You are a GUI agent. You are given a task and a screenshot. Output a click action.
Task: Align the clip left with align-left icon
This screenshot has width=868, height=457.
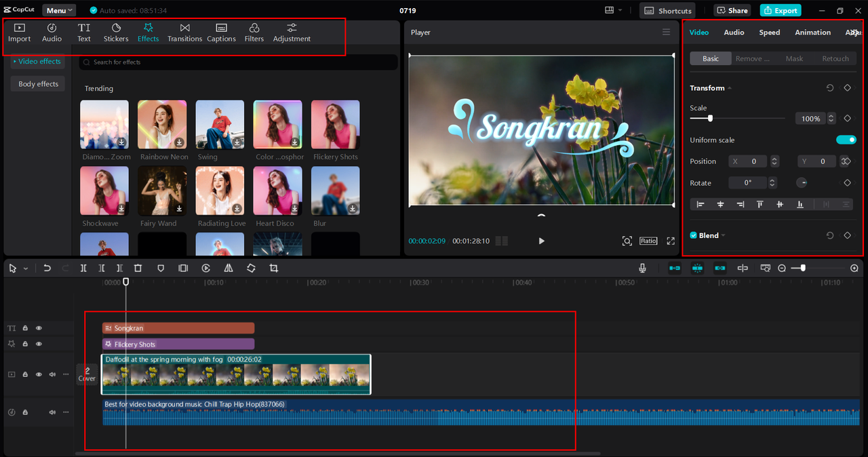[701, 204]
